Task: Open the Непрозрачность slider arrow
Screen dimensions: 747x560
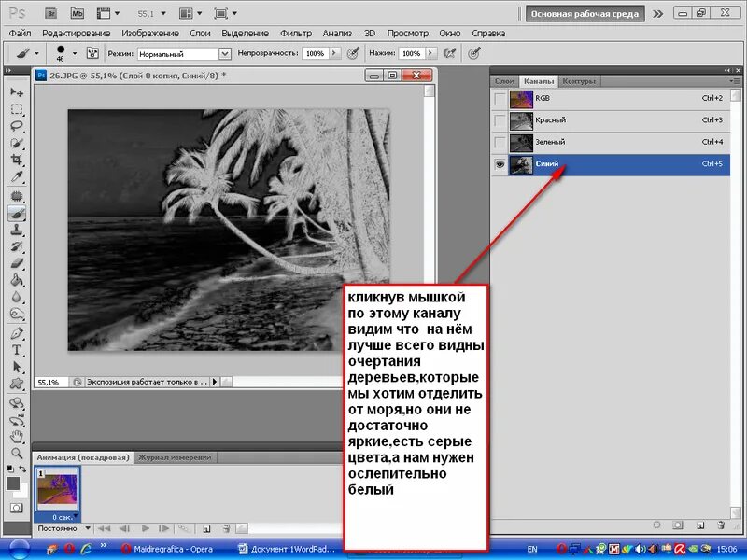Action: pyautogui.click(x=334, y=53)
